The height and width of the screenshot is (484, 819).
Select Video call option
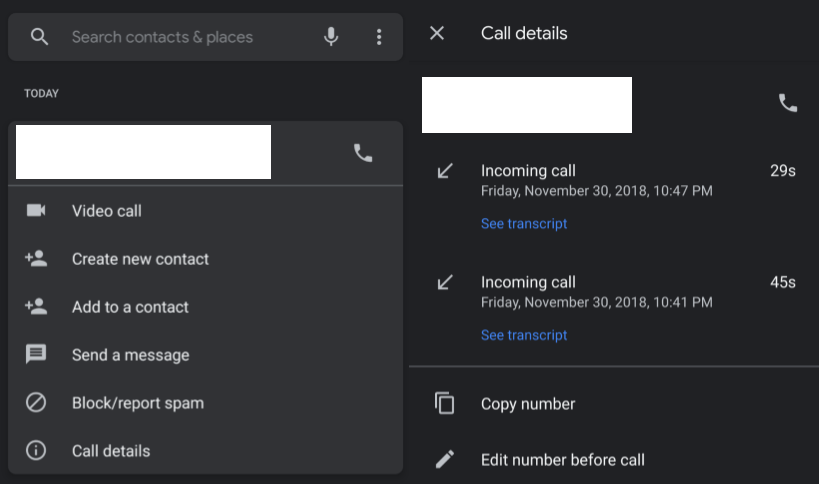click(x=107, y=211)
